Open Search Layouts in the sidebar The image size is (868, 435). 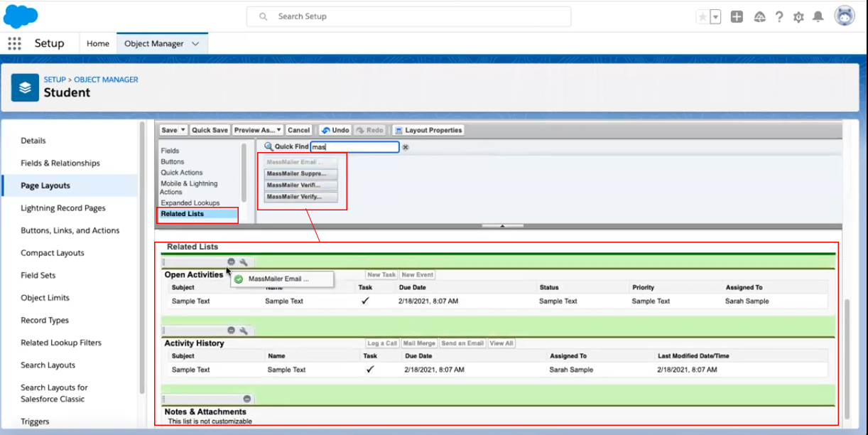click(x=48, y=365)
